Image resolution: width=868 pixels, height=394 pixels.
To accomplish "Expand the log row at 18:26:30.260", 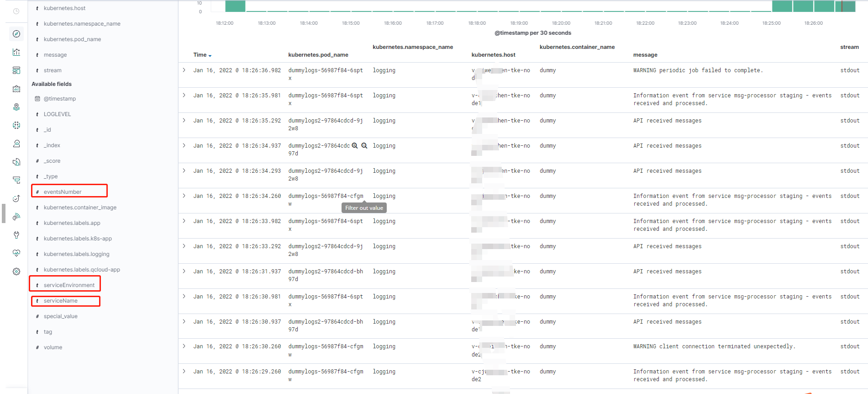I will (184, 346).
